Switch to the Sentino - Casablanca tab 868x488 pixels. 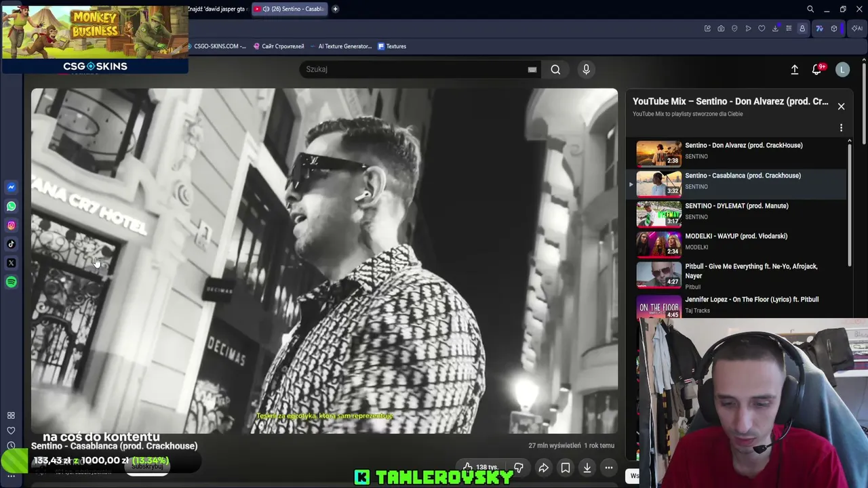click(x=290, y=9)
